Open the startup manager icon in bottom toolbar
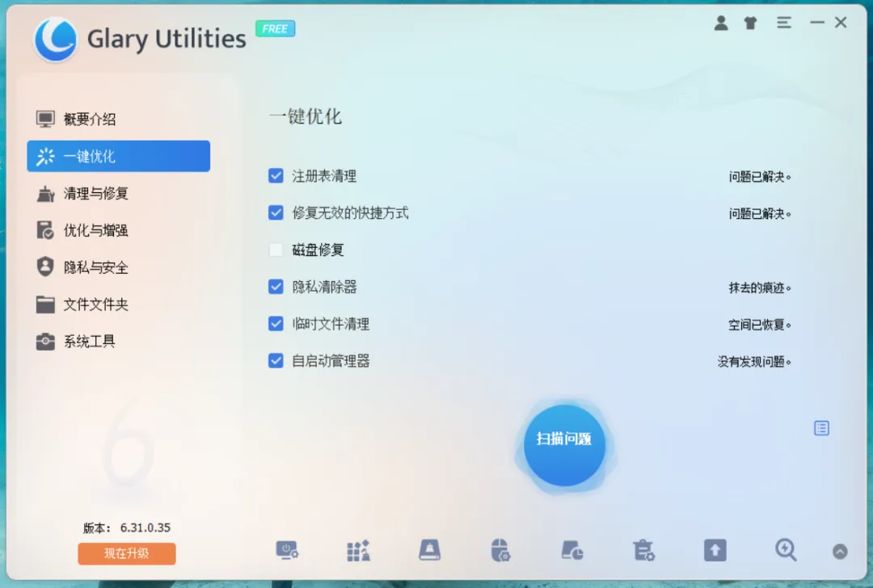Screen dimensions: 873x588 click(x=287, y=550)
